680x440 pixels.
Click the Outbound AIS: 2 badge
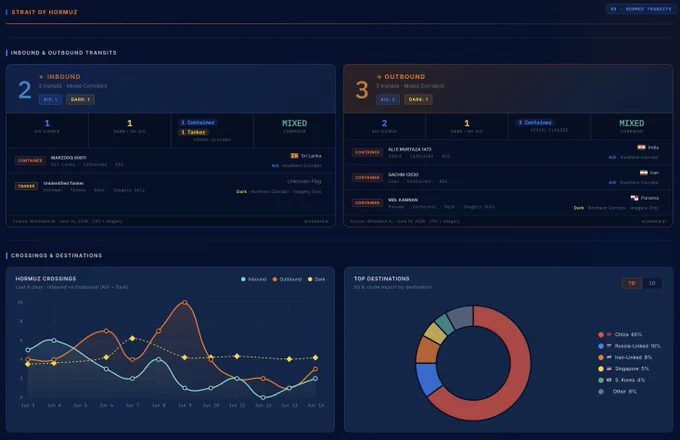[x=388, y=99]
